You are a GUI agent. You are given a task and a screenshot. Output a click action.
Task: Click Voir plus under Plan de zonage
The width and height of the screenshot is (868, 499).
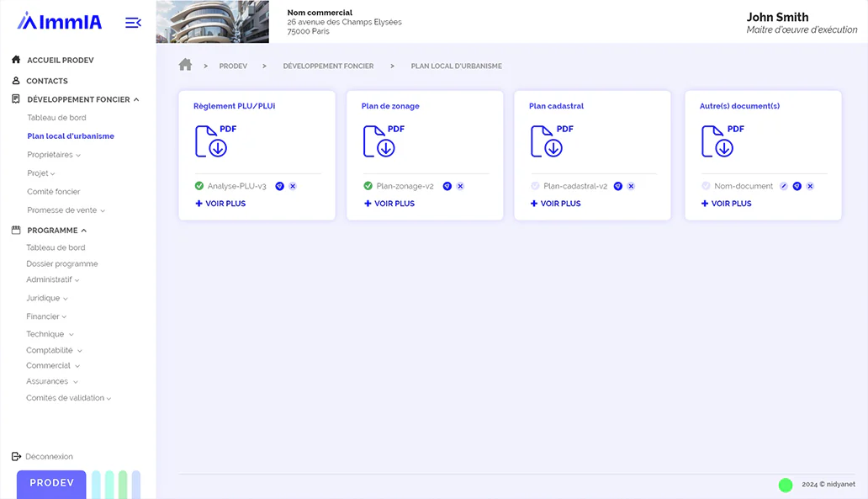tap(389, 204)
